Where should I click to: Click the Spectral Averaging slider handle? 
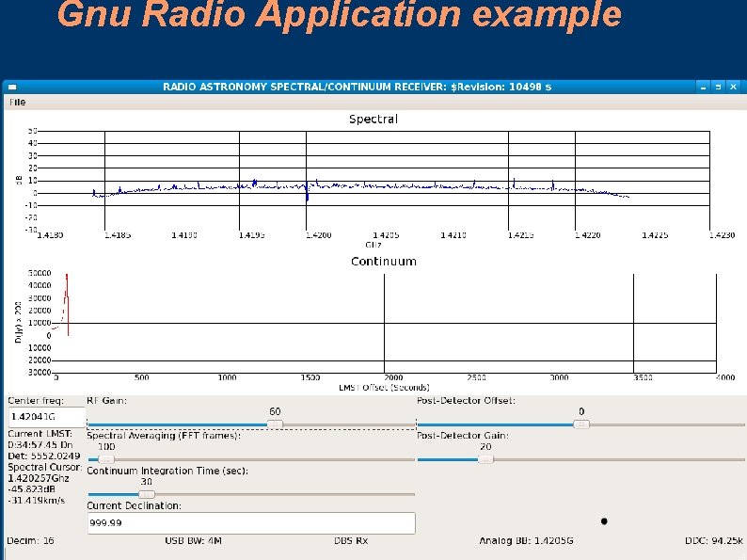[x=105, y=459]
